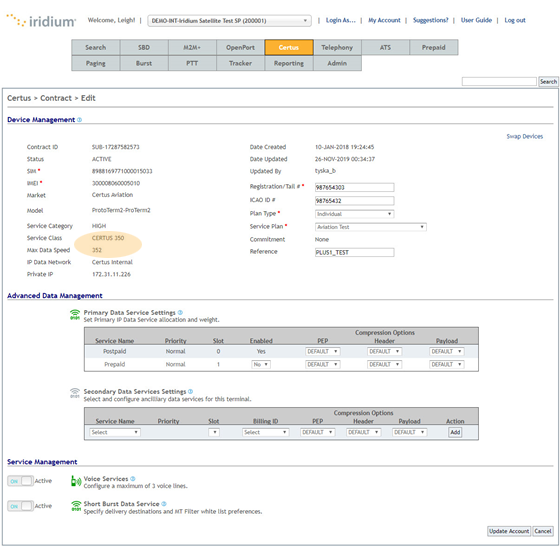Switch to the Burst tab
The image size is (560, 547).
(x=144, y=63)
